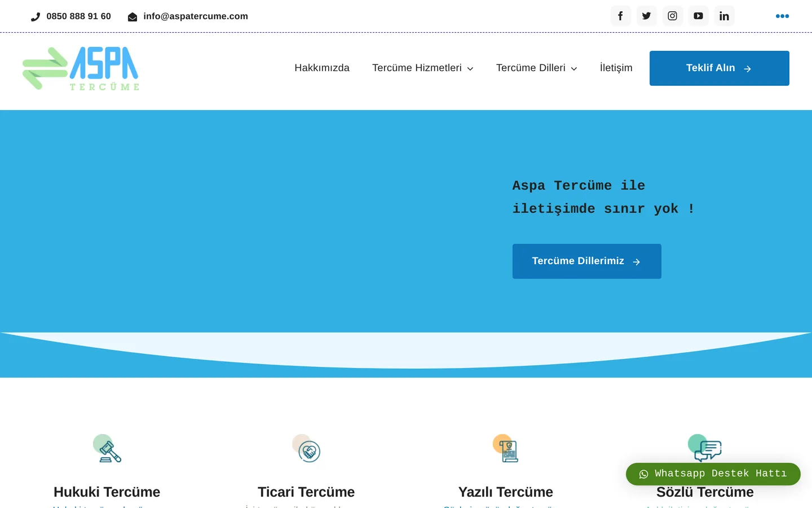
Task: Click the handshake icon above Ticari Tercüme
Action: (306, 448)
